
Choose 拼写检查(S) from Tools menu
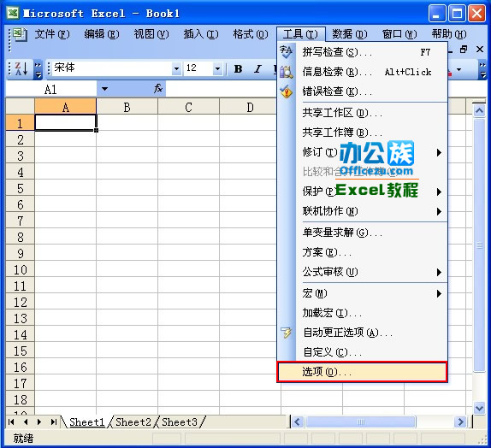point(363,52)
